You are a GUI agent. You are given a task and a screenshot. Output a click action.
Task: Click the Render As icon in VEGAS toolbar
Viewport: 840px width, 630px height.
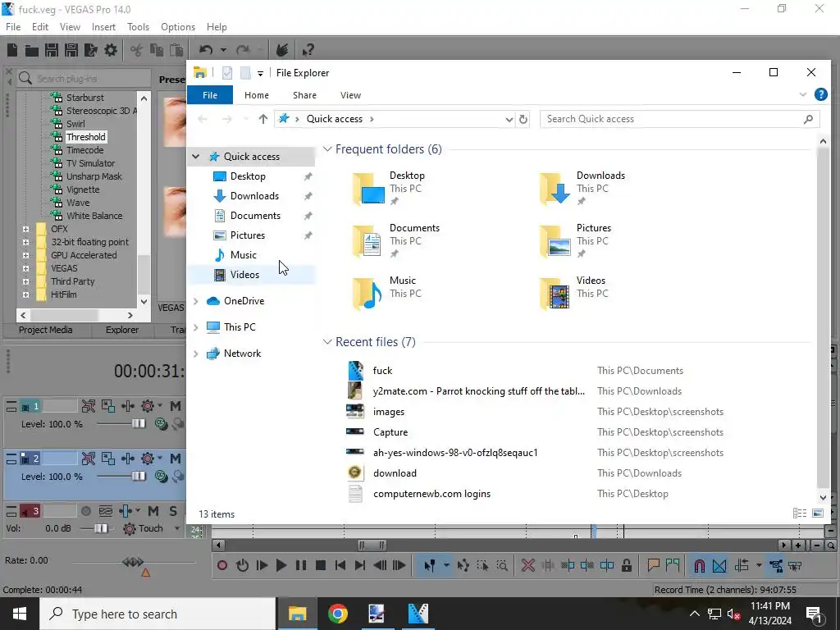click(x=91, y=50)
